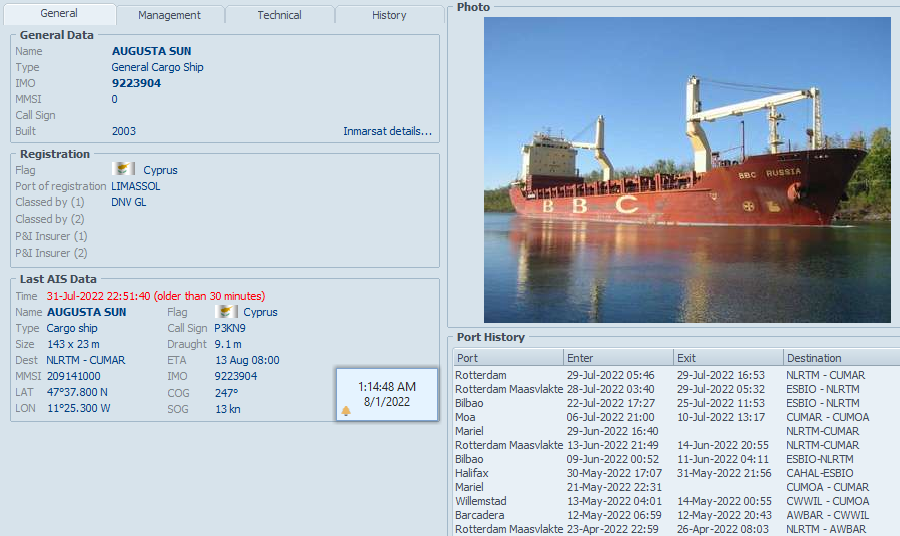Open the Management tab
Screen dimensions: 900x536
169,15
